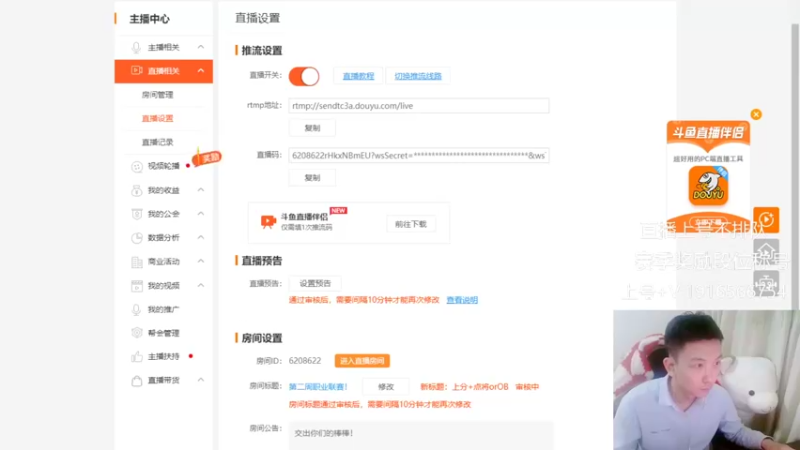Click the gear icon beside 帮会管理
The image size is (800, 450).
pyautogui.click(x=137, y=333)
